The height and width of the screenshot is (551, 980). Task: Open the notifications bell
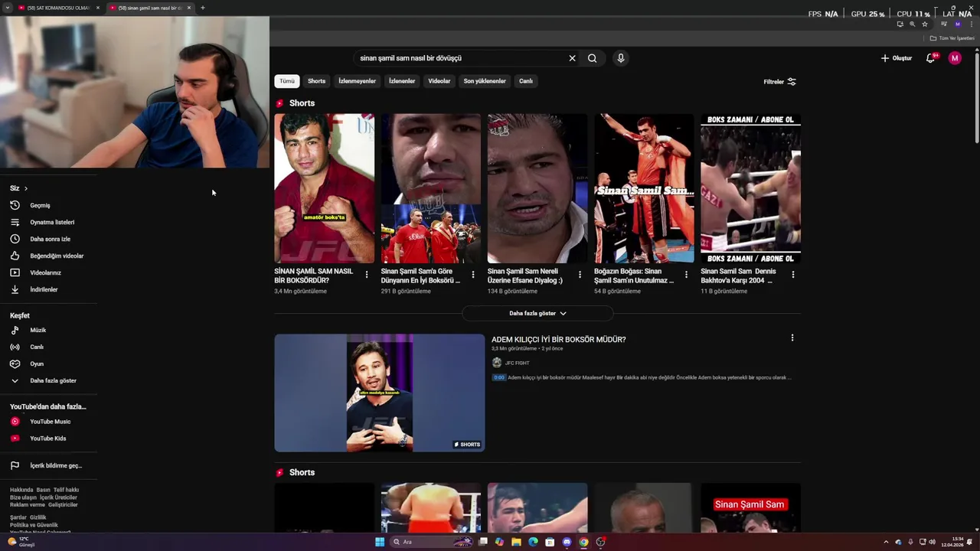point(931,58)
